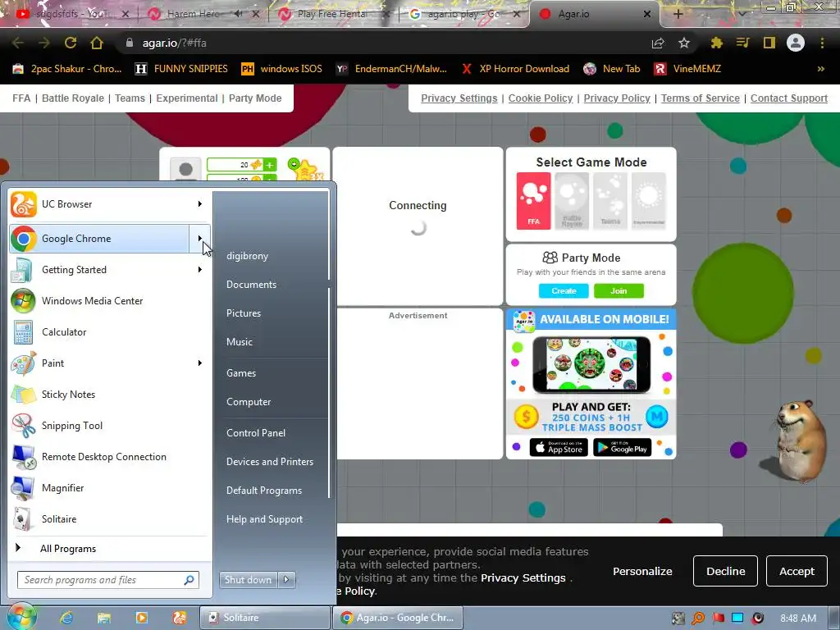Expand Paint recent files arrow
Screen dimensions: 840x630
(200, 363)
